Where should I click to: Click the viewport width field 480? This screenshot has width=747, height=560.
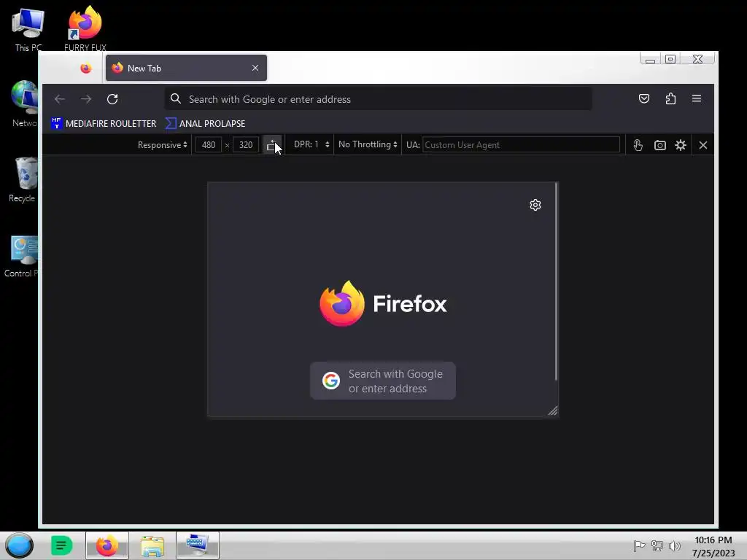(x=208, y=145)
